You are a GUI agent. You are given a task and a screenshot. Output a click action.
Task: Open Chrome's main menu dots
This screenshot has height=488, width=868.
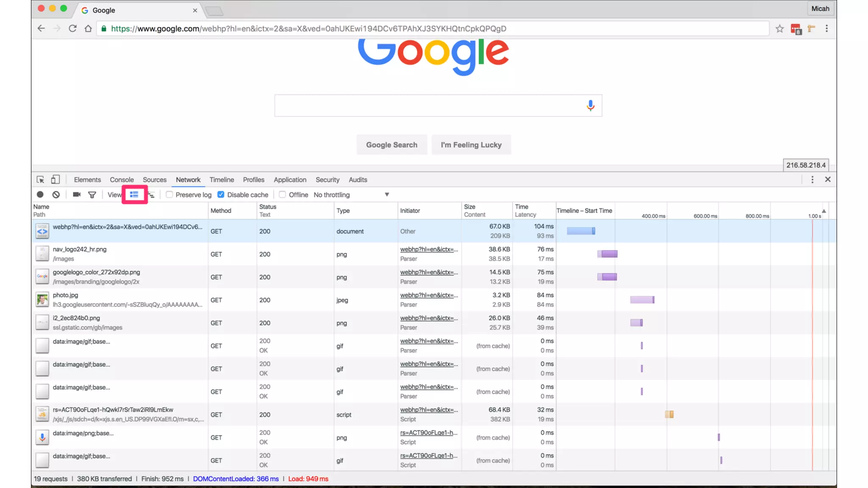(x=826, y=29)
